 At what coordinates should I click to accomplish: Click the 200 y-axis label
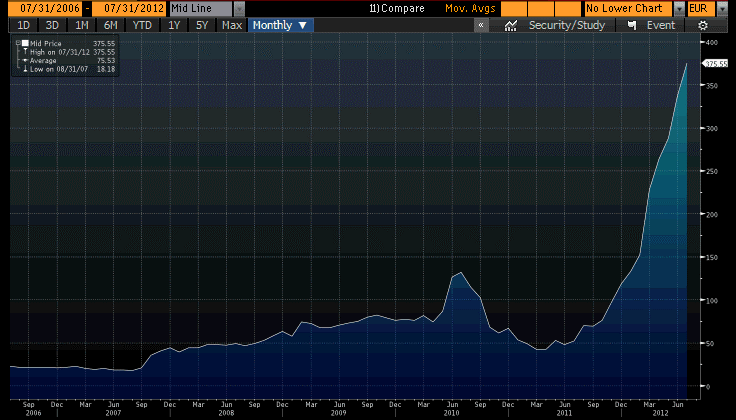(x=712, y=214)
